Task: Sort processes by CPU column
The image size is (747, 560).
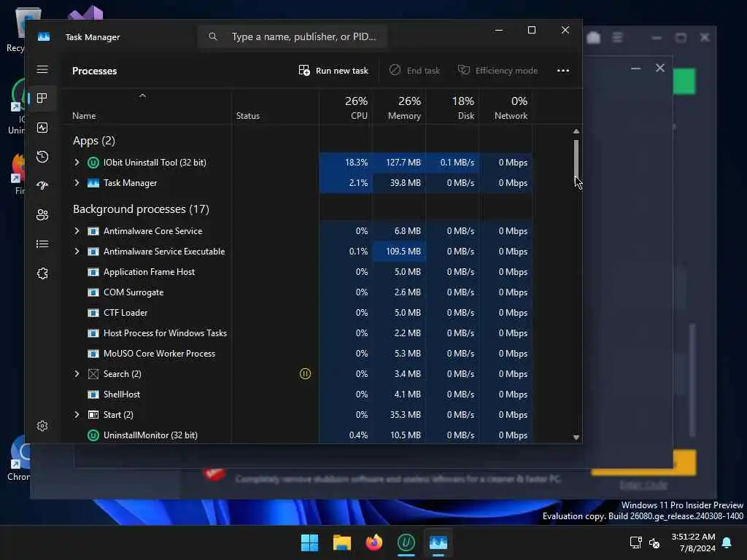Action: [356, 108]
